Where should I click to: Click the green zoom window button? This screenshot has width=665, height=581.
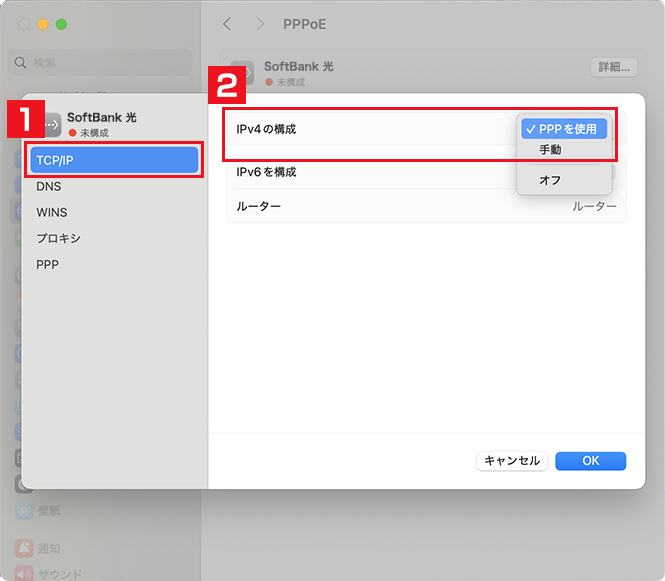61,23
